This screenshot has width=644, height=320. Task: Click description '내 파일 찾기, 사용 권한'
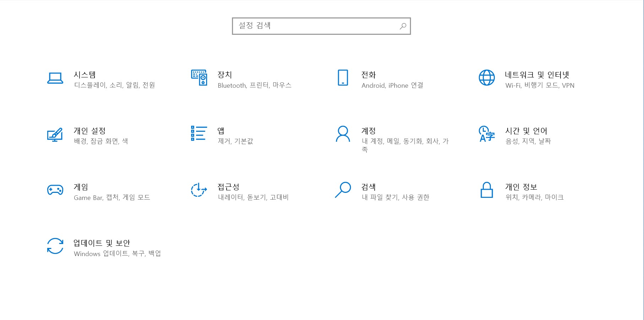pos(395,197)
